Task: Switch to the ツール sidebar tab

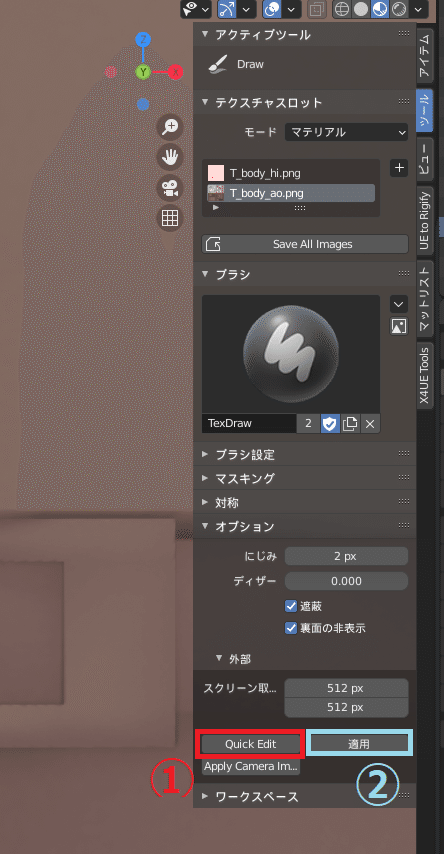Action: (425, 111)
